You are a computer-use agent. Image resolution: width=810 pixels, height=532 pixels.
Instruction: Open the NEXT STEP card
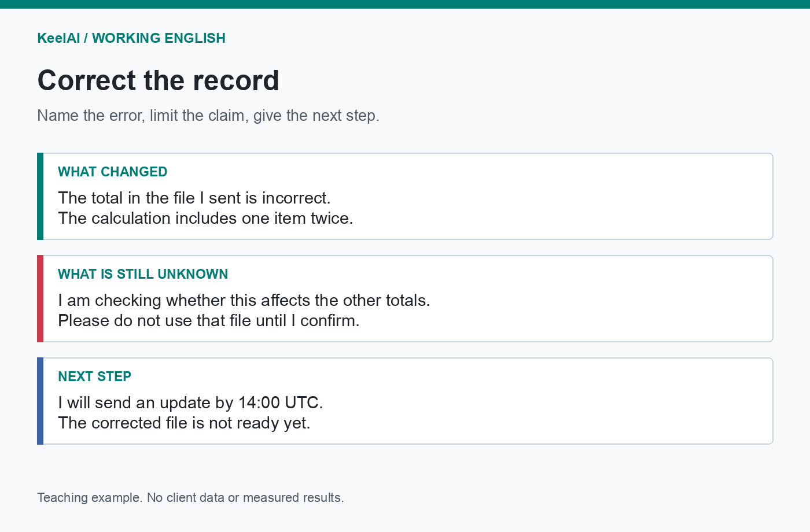click(405, 401)
